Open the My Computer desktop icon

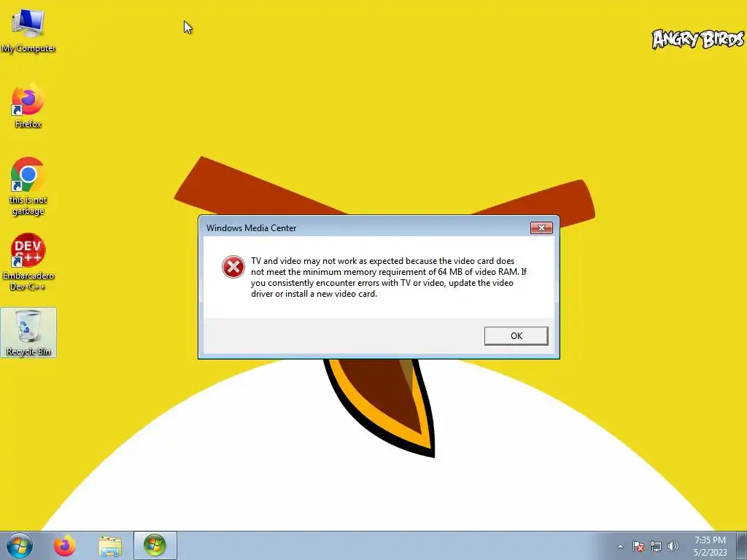click(x=28, y=31)
